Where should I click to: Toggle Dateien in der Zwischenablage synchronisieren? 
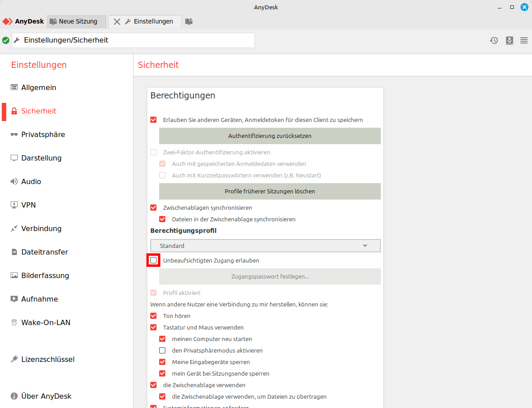[162, 219]
